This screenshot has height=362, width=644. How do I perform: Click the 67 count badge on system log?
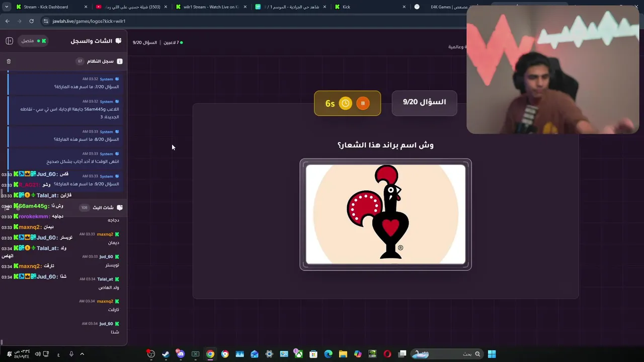(80, 61)
